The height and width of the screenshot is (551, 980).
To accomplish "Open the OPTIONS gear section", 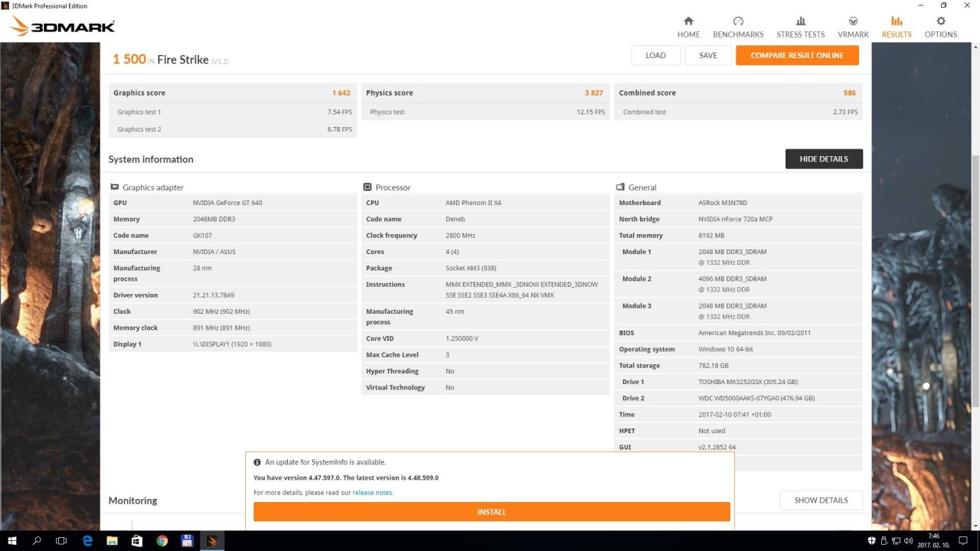I will pos(941,27).
